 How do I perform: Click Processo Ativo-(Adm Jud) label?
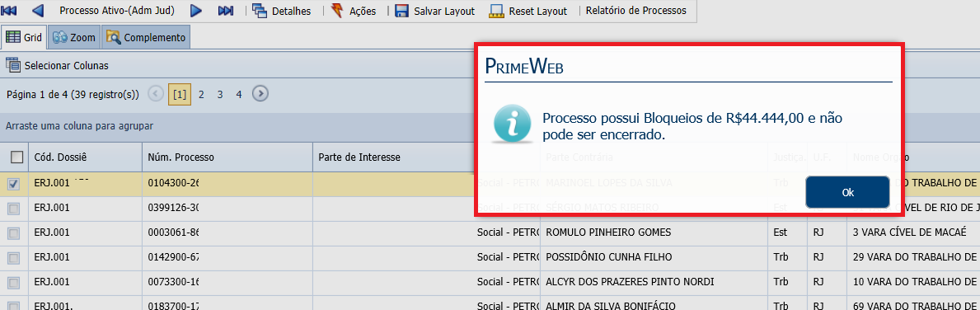click(117, 11)
